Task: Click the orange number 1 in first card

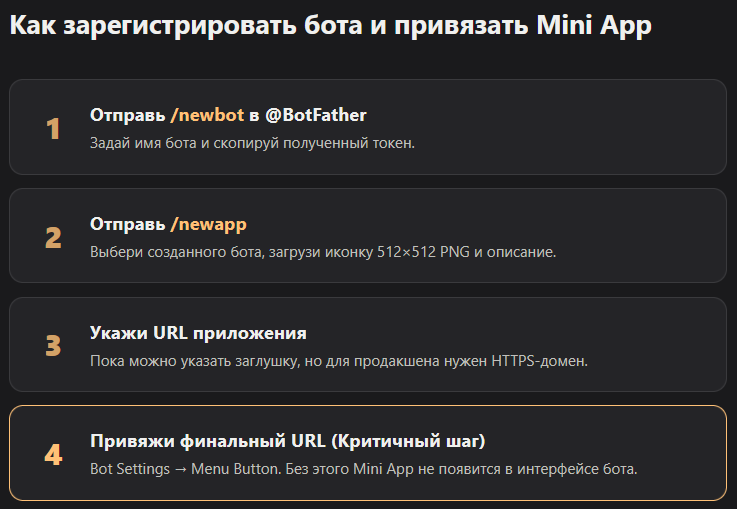Action: coord(53,128)
